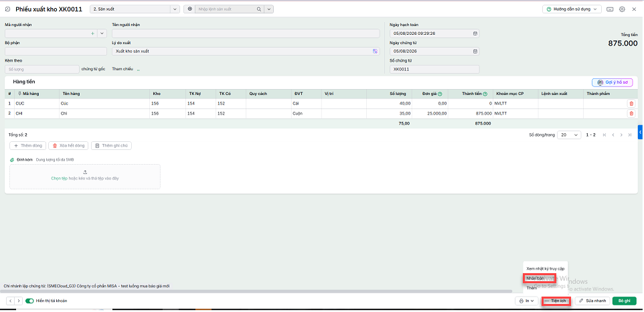Viewport: 644px width, 312px height.
Task: Open the settings gear icon
Action: [622, 9]
